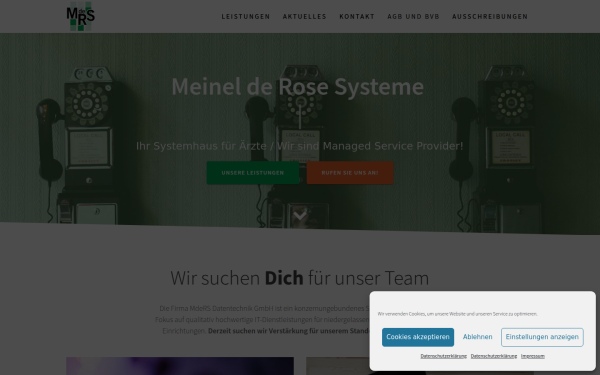The image size is (600, 375).
Task: Open the Ausschreibungen menu item
Action: [490, 16]
